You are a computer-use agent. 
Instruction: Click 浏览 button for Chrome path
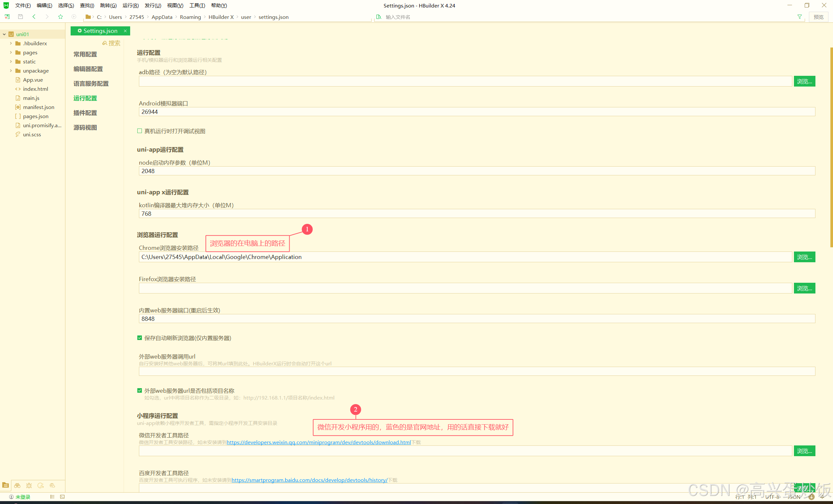tap(804, 257)
